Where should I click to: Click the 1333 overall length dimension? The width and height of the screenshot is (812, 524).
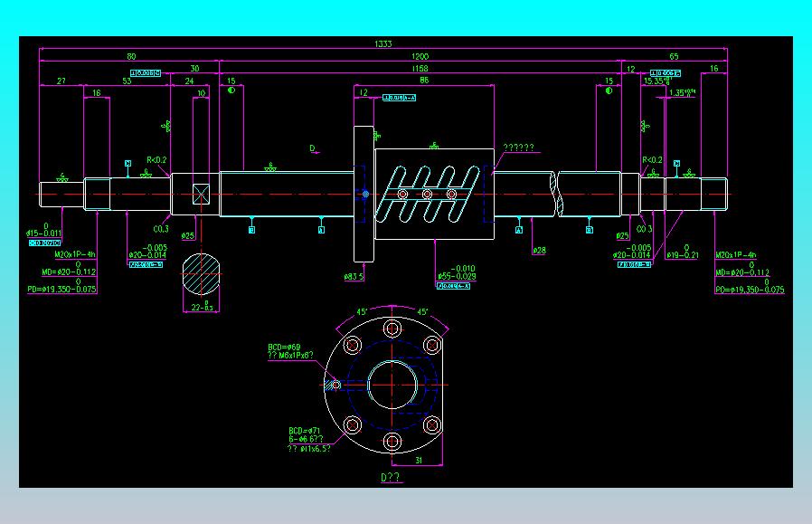pyautogui.click(x=383, y=43)
